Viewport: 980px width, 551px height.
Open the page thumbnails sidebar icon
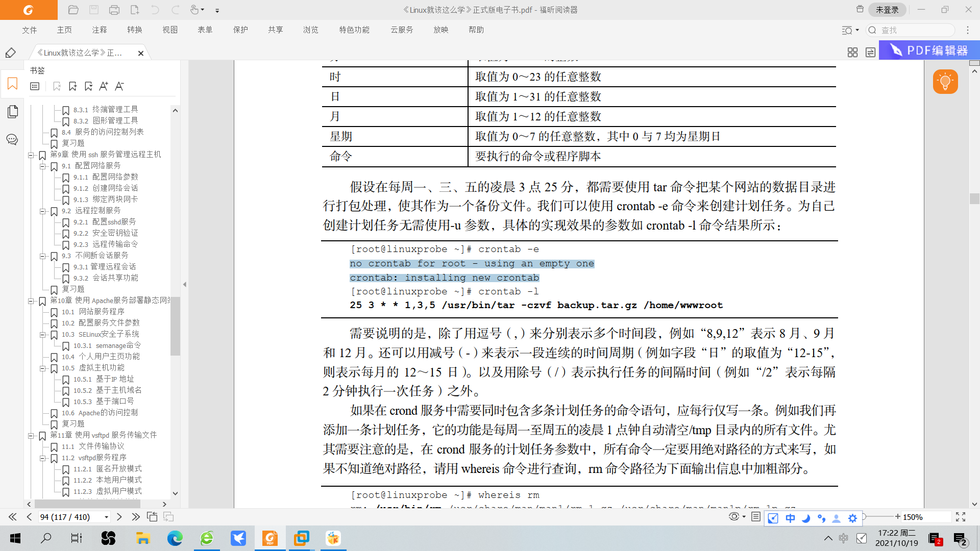pos(13,111)
